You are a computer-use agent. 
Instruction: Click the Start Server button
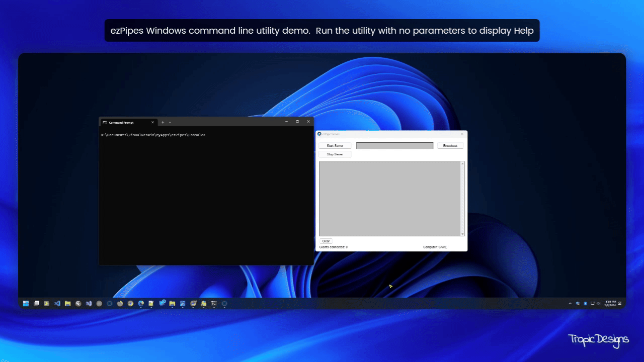(335, 146)
